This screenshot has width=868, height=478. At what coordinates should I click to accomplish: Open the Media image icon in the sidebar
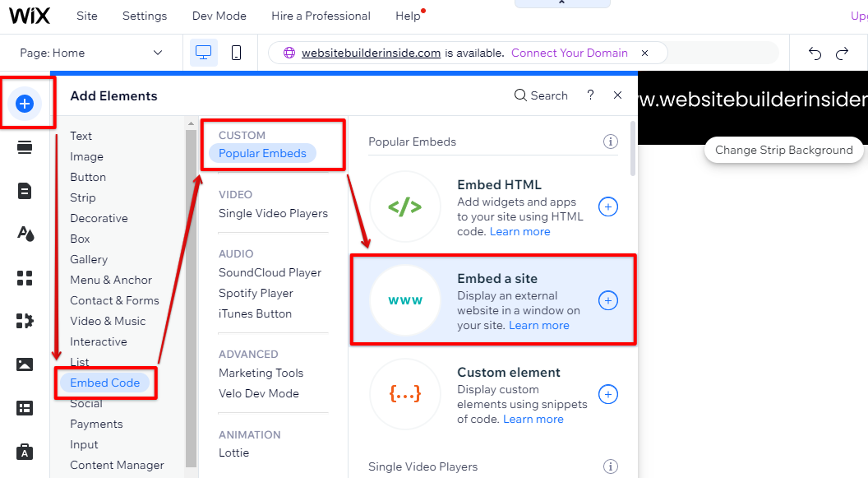[x=25, y=364]
